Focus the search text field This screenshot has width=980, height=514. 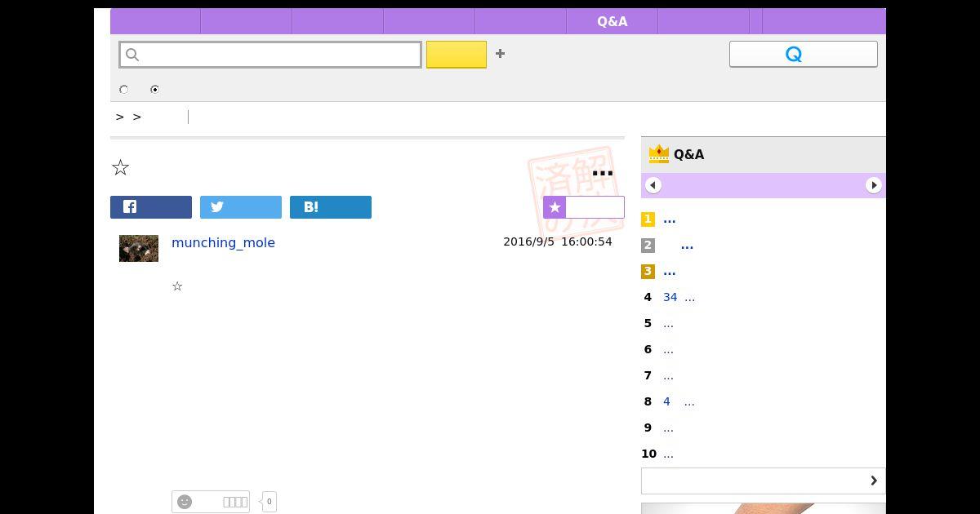click(x=270, y=55)
